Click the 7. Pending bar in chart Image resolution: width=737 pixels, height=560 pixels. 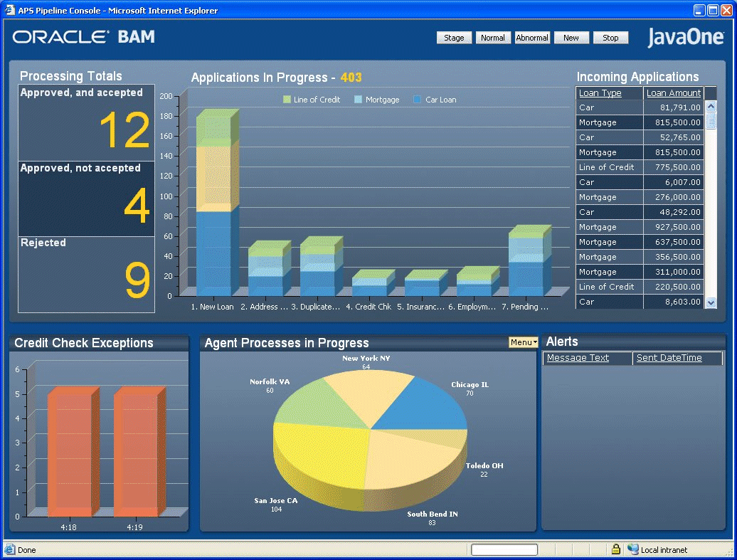530,260
